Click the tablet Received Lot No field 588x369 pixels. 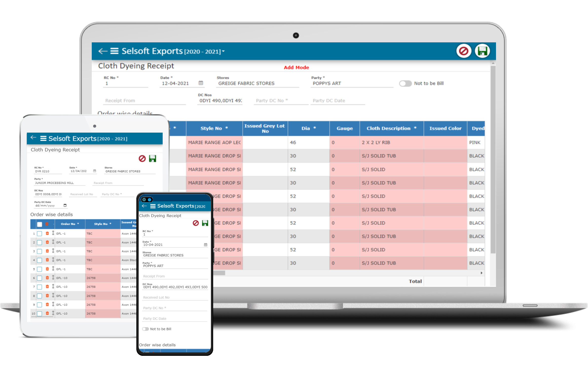point(83,194)
